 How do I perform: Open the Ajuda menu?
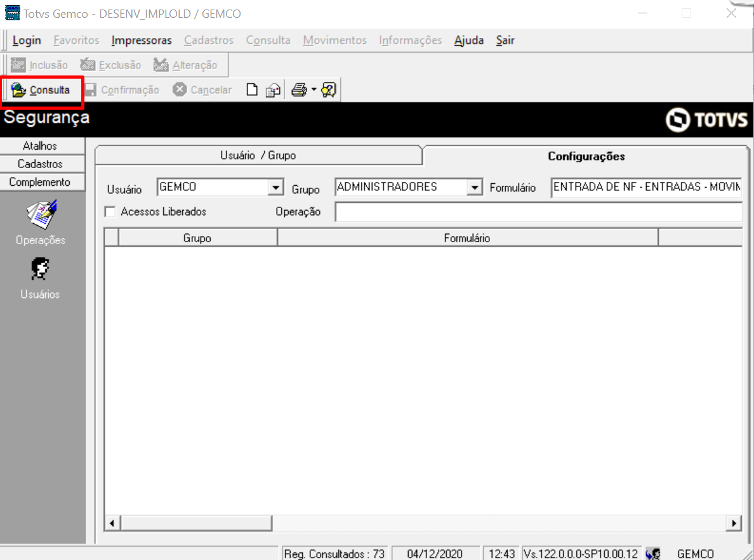[469, 41]
